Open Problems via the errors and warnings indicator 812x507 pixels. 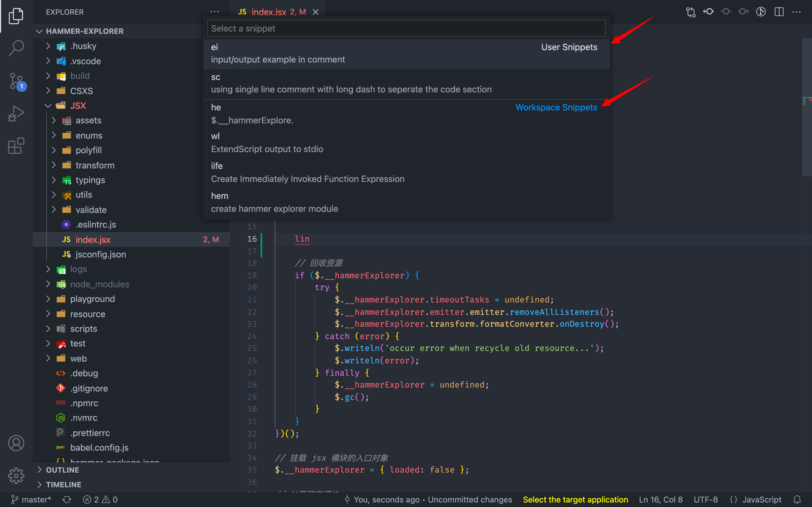(100, 499)
